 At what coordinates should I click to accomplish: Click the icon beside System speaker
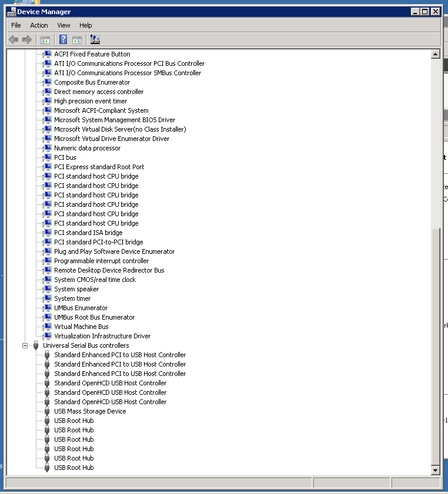(47, 289)
